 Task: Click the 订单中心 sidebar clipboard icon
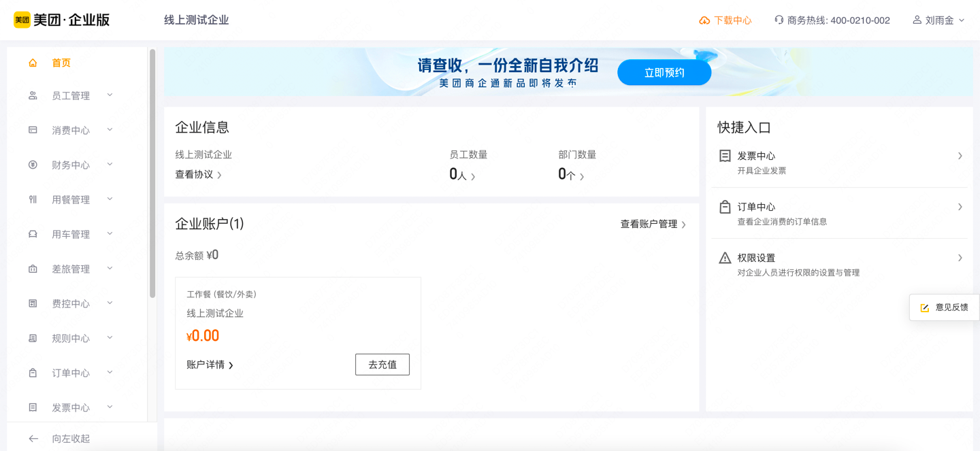pos(33,373)
